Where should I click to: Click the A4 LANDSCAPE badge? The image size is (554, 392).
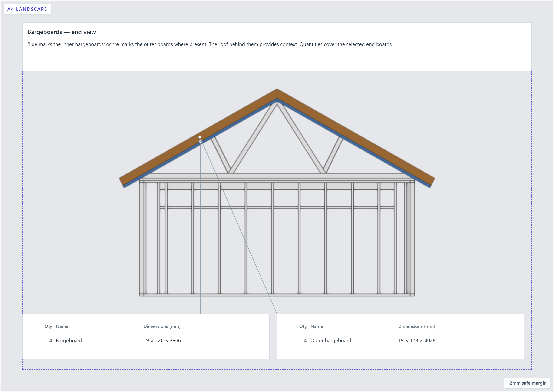coord(27,9)
